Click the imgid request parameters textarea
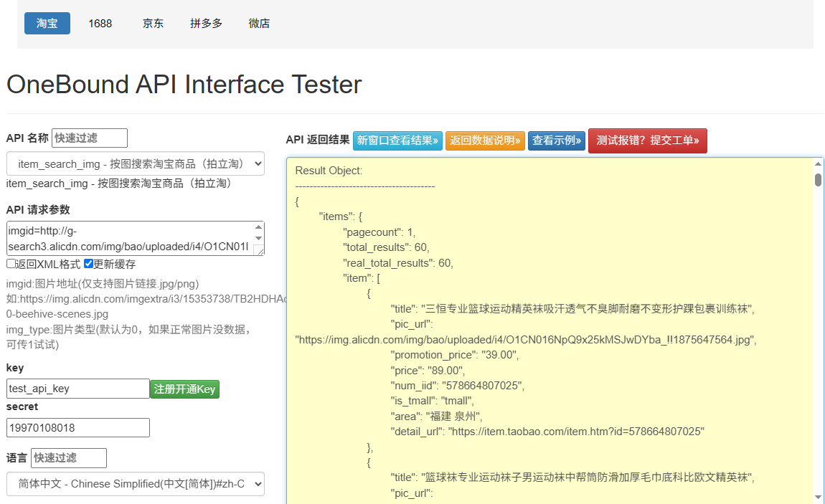825x504 pixels. click(129, 239)
